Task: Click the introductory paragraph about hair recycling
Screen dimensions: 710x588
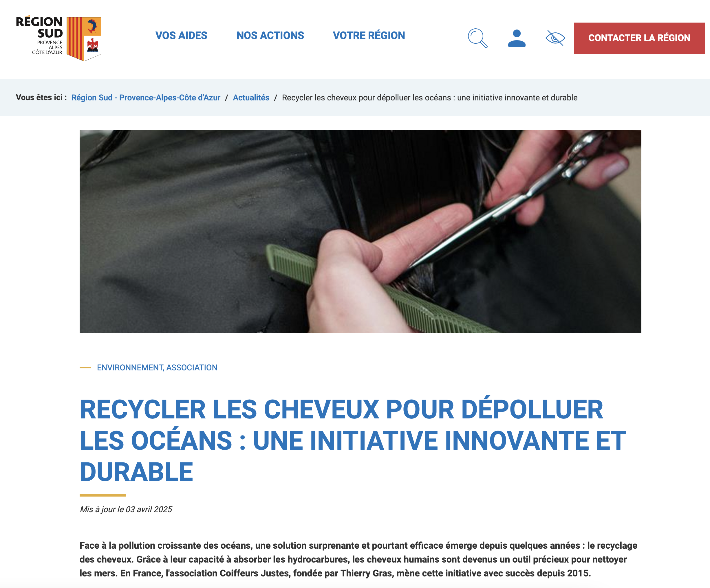Action: 358,559
